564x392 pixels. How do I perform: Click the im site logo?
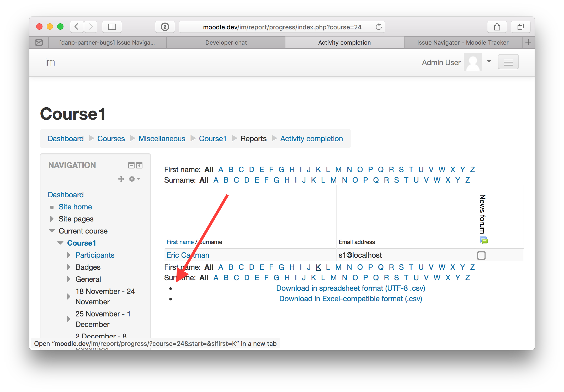50,62
